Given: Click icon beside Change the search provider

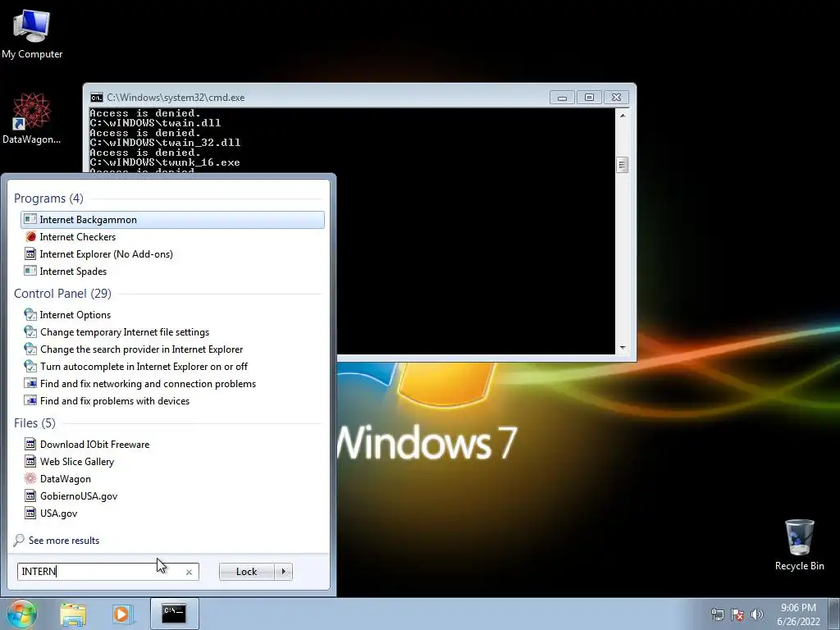Looking at the screenshot, I should click(30, 349).
